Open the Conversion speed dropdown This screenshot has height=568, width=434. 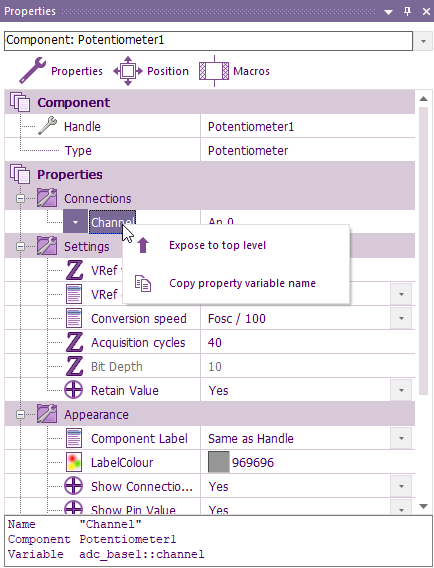(401, 318)
